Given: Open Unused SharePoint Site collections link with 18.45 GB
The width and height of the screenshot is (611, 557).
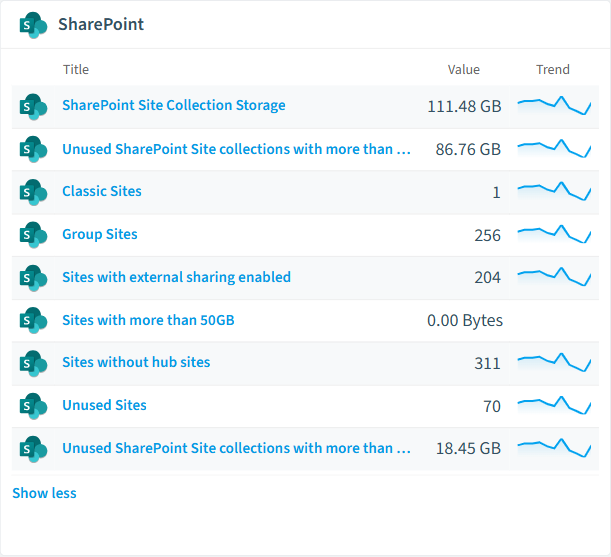Looking at the screenshot, I should click(237, 448).
